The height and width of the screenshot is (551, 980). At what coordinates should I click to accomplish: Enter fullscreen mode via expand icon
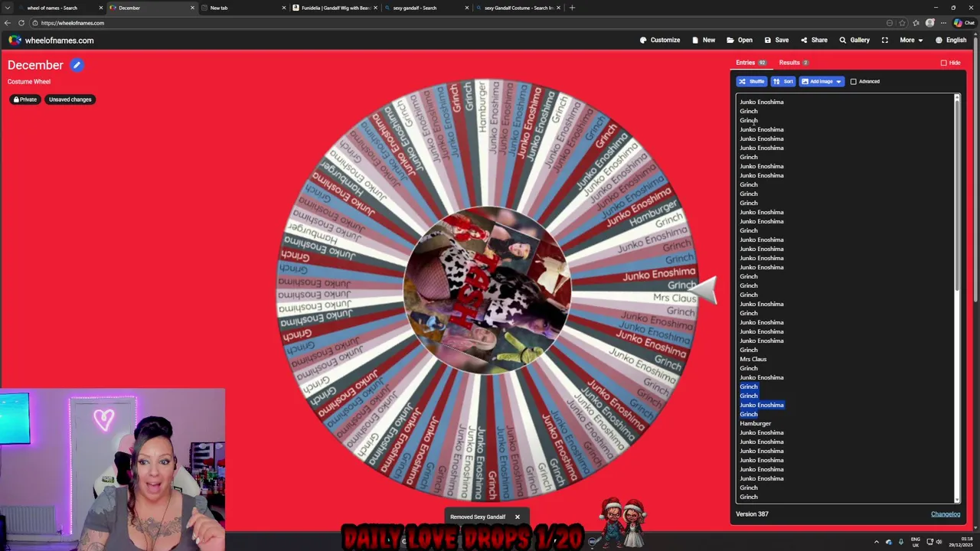click(885, 40)
